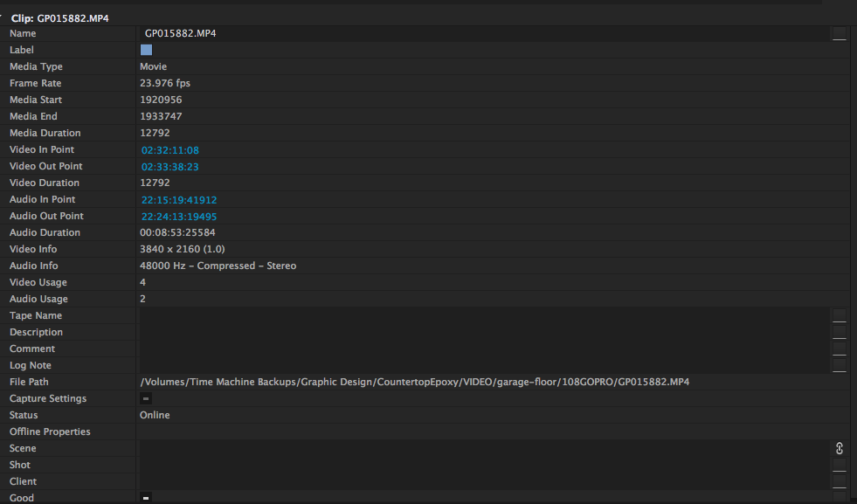857x504 pixels.
Task: Click the Audio In Point value 22:15:19:41912
Action: tap(179, 200)
